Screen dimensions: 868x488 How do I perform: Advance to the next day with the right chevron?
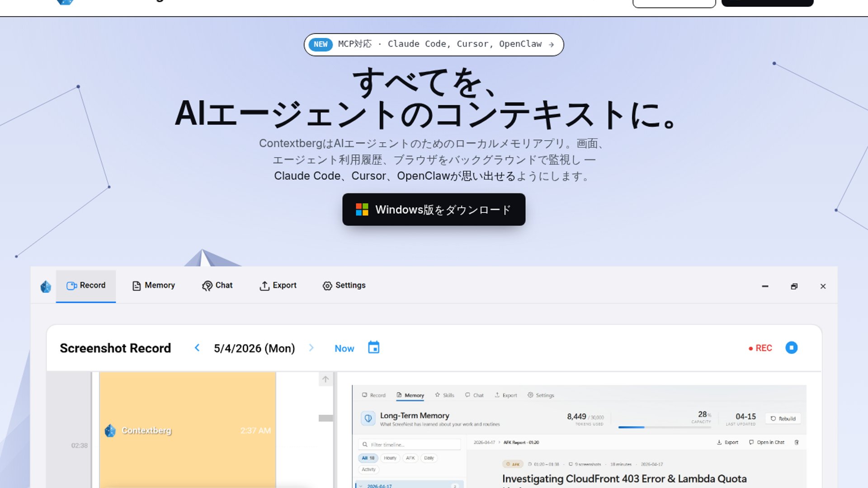pyautogui.click(x=311, y=347)
